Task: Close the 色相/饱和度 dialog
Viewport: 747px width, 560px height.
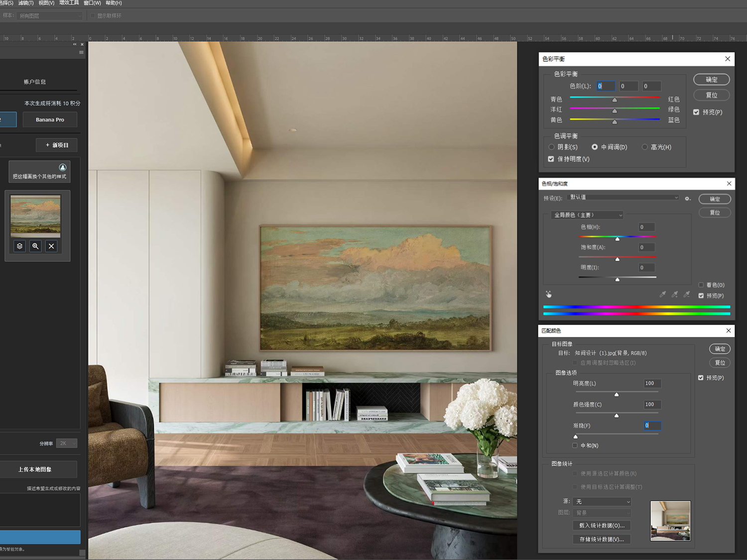Action: tap(729, 184)
